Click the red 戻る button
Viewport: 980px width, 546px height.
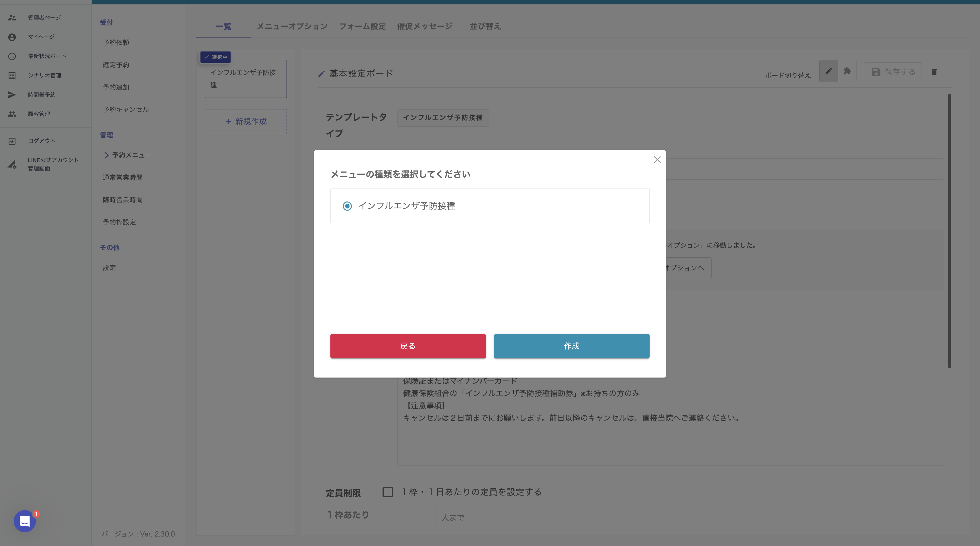click(408, 346)
